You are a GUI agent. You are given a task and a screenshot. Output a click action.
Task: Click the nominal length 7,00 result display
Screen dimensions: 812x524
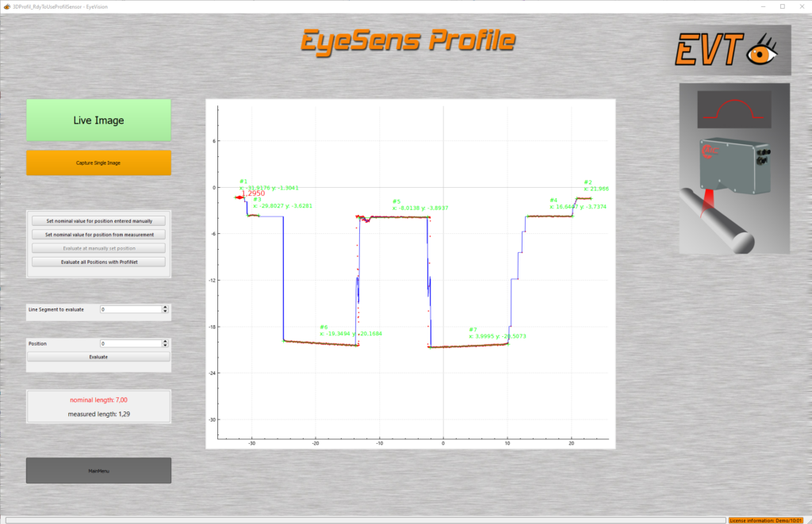(98, 400)
